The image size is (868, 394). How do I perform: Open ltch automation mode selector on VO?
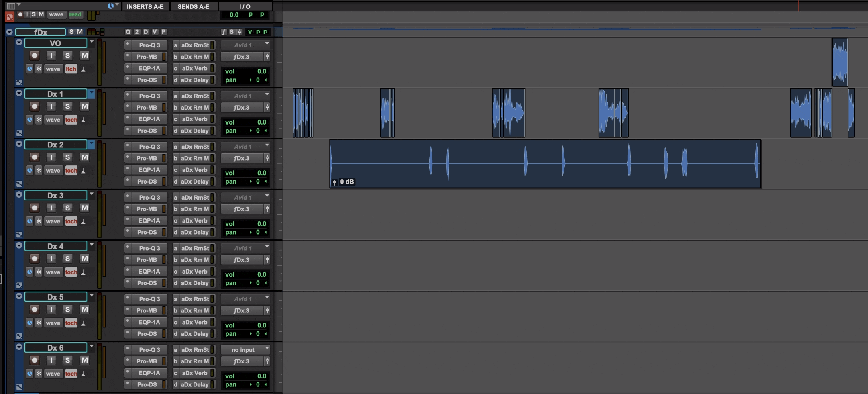pos(71,69)
